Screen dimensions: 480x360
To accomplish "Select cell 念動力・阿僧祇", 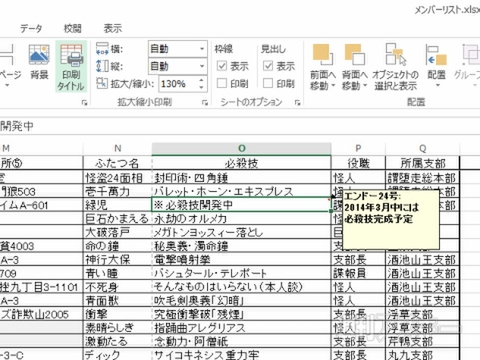I will tap(242, 341).
